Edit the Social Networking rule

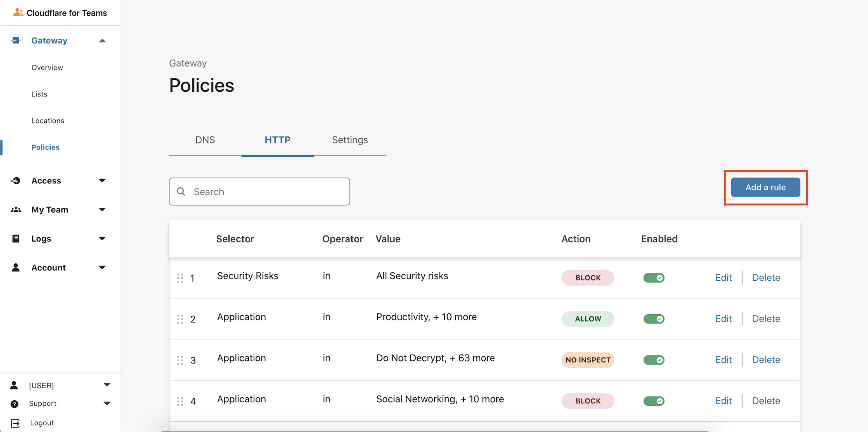723,401
